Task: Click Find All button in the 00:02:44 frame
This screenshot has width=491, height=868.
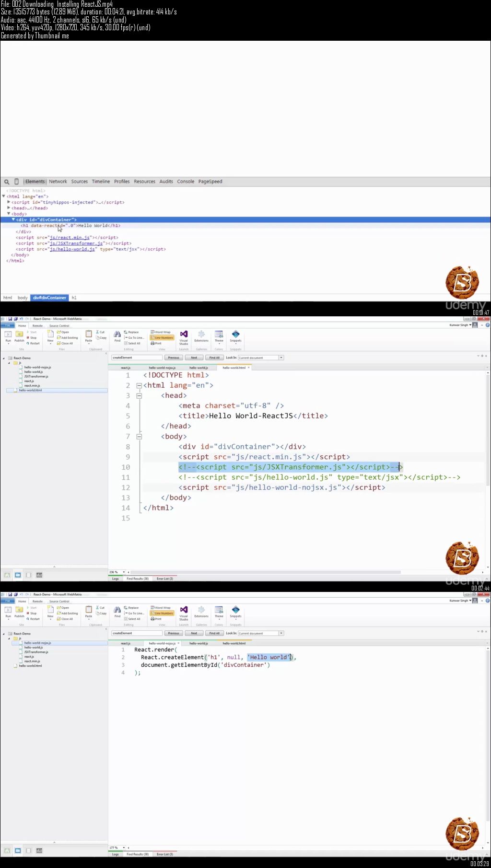Action: point(214,358)
